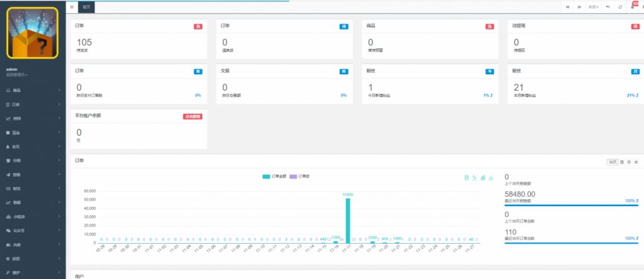Click the 21% link on 本月新增粉丝 card
This screenshot has width=644, height=279.
pos(633,95)
